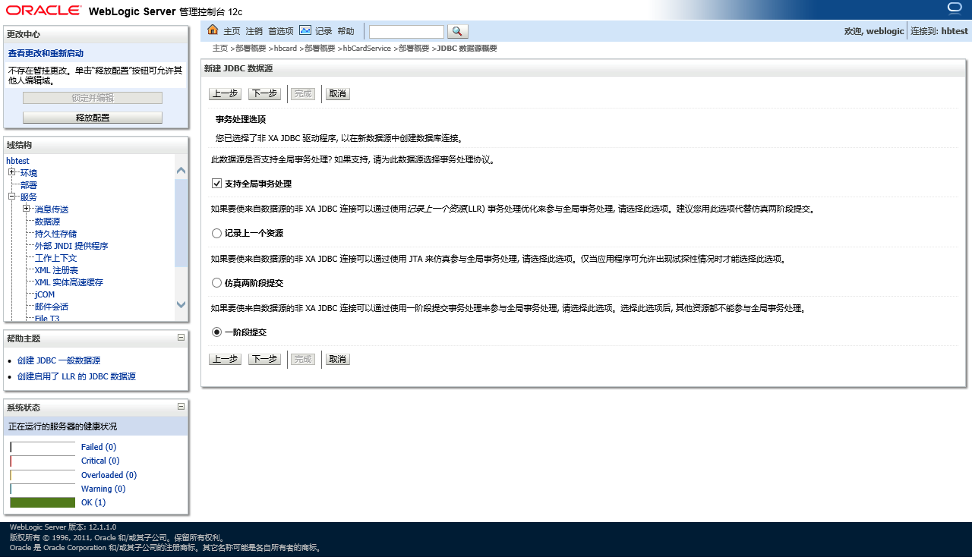Open 主页 in the top toolbar
This screenshot has height=560, width=972.
(232, 31)
